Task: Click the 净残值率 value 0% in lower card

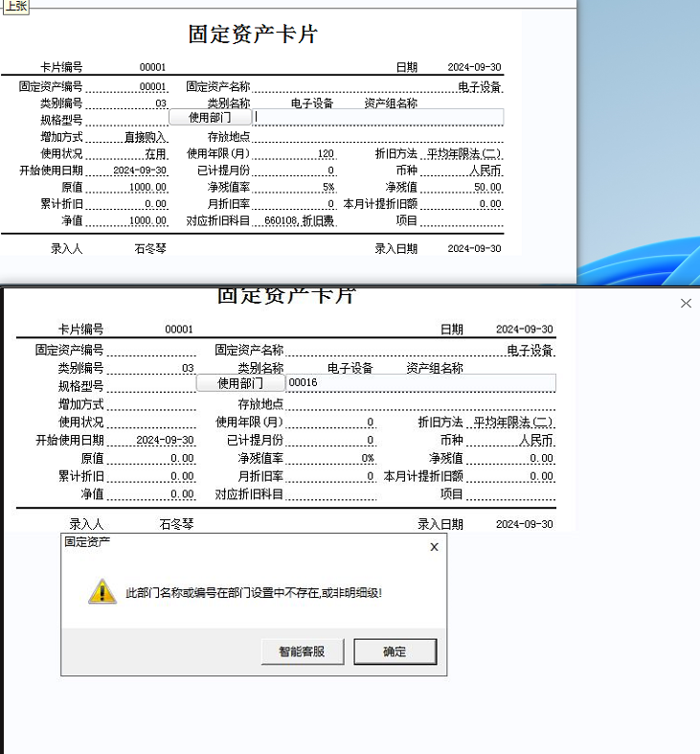Action: pyautogui.click(x=368, y=458)
